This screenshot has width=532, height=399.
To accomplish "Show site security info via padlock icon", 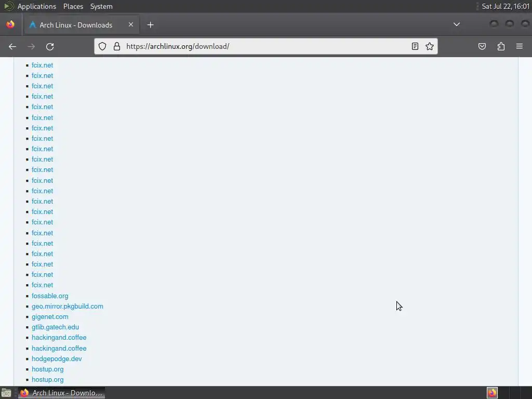I will click(x=117, y=46).
